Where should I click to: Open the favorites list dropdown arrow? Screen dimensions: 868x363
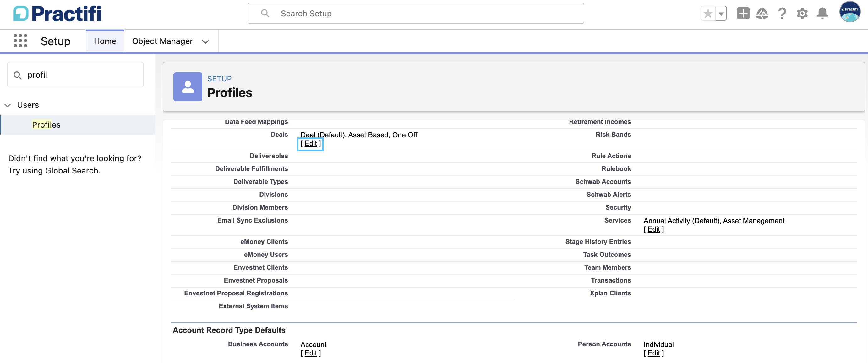click(x=721, y=14)
